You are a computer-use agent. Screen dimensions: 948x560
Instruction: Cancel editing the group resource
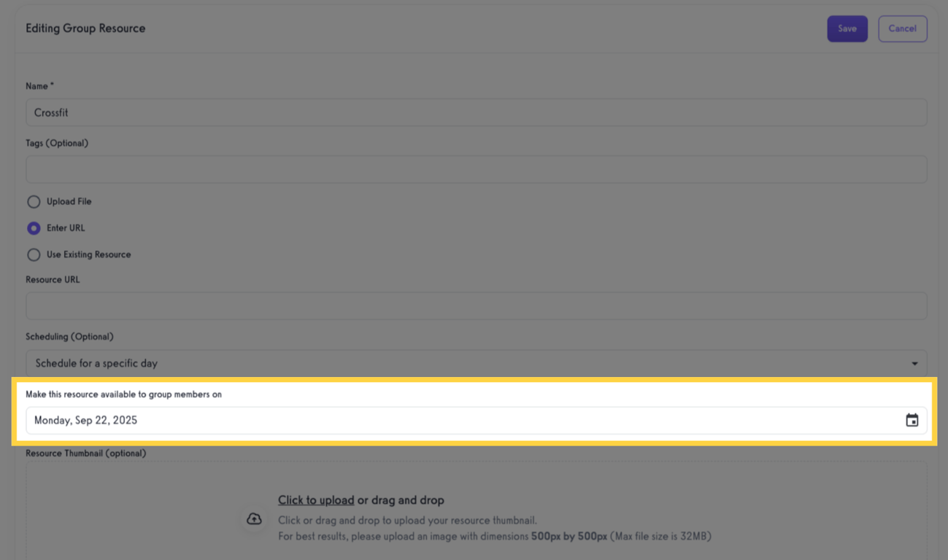point(902,28)
